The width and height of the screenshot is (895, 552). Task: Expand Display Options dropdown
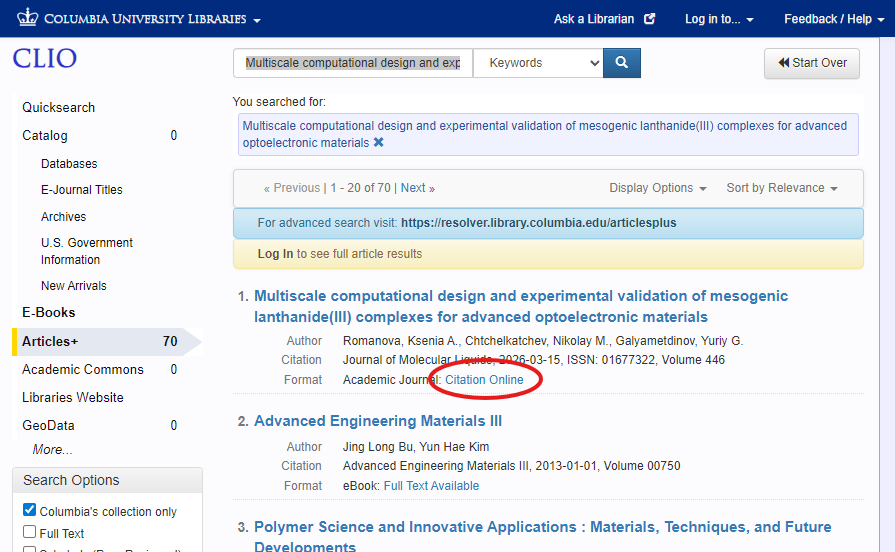[x=658, y=188]
